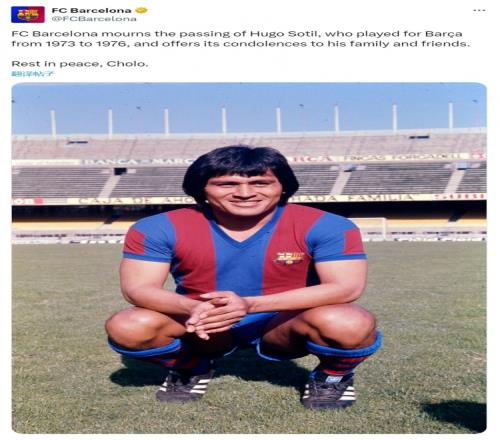This screenshot has height=440, width=500.
Task: Click the player's face in the photo
Action: [243, 194]
